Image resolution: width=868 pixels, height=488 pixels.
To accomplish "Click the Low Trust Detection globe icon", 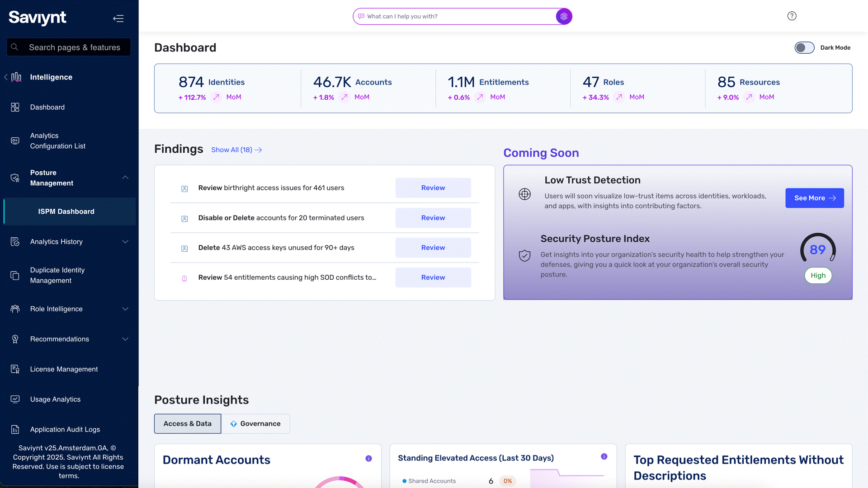I will [524, 194].
